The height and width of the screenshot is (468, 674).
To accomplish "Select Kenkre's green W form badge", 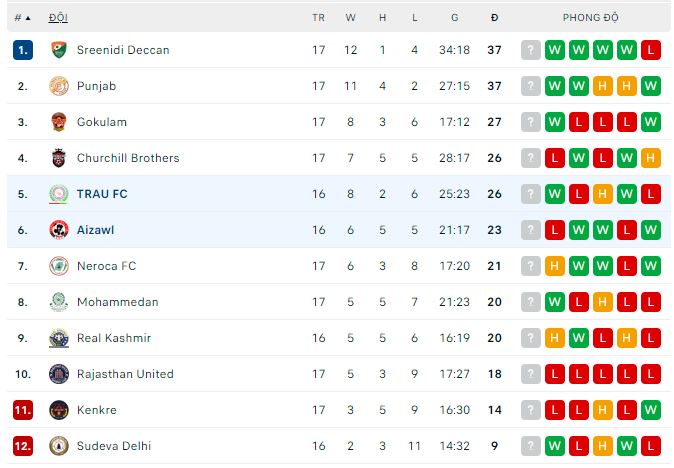I will [x=650, y=410].
